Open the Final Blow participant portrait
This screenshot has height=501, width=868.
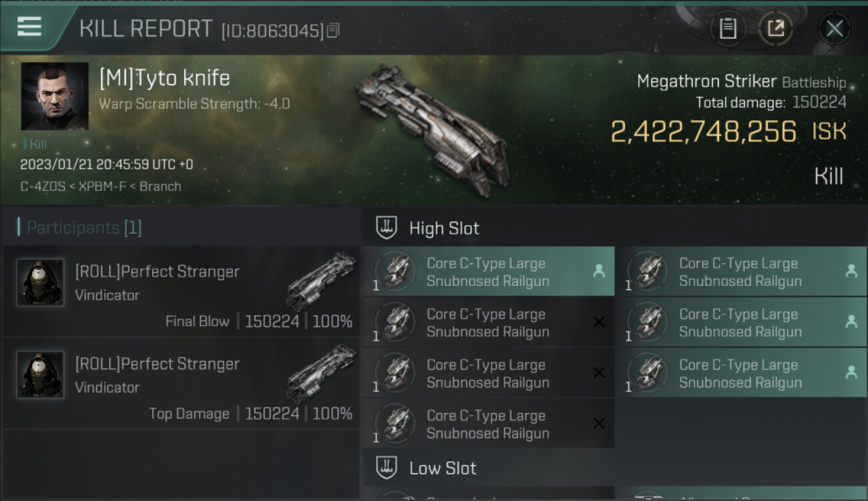40,283
